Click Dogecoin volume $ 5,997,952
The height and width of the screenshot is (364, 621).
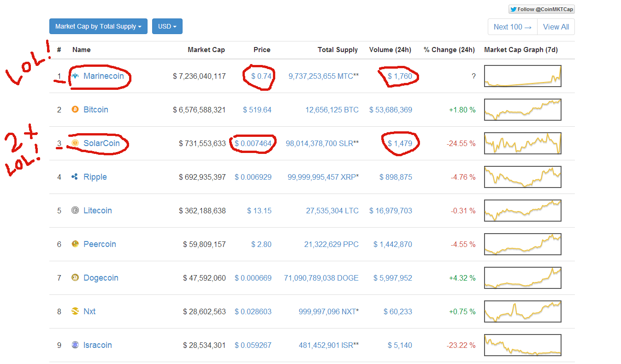click(x=393, y=278)
